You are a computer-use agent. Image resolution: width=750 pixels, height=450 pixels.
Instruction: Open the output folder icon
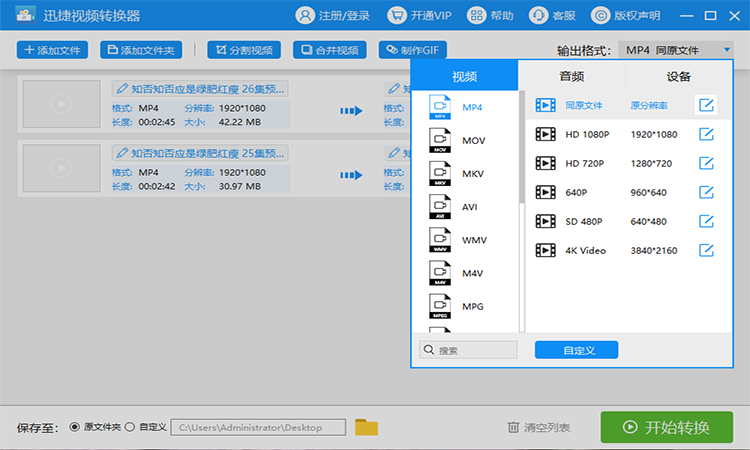[367, 427]
